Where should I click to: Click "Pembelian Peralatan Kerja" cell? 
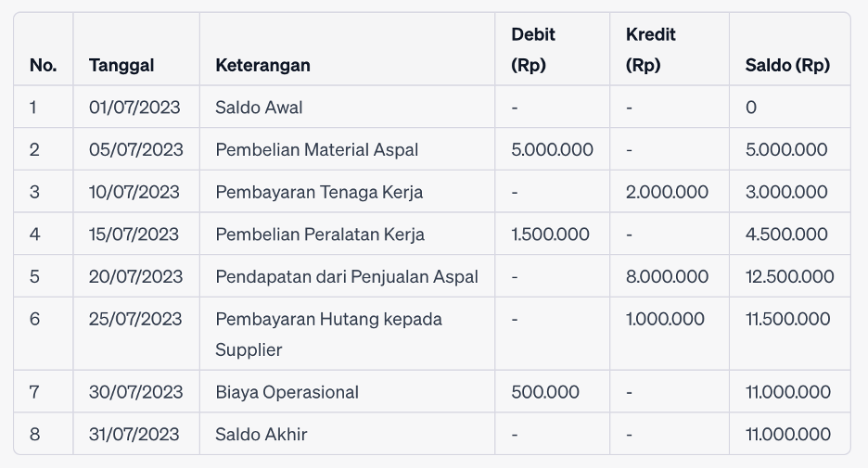coord(320,234)
